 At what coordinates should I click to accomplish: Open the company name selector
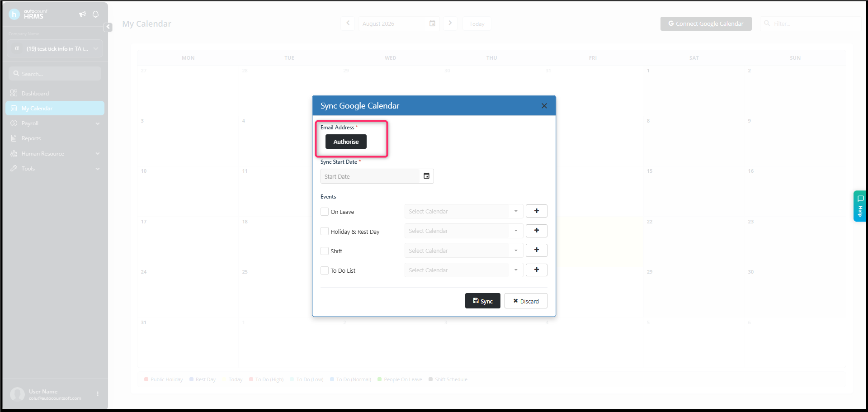(55, 48)
